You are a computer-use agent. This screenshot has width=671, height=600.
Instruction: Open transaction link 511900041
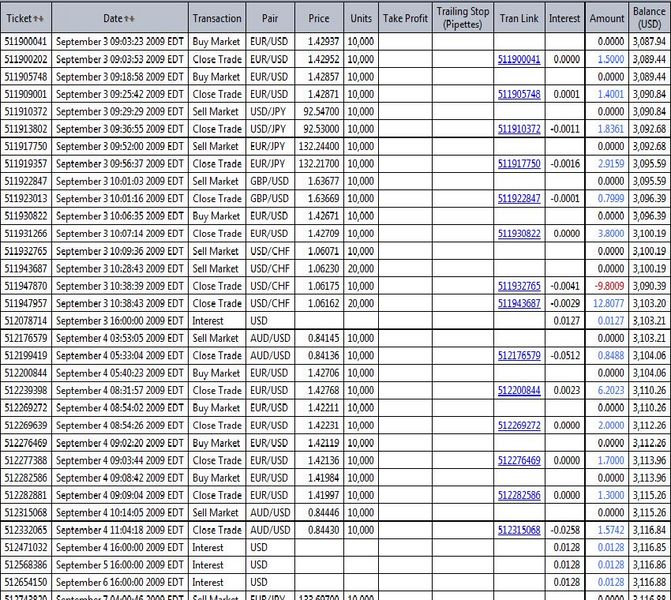tap(519, 59)
